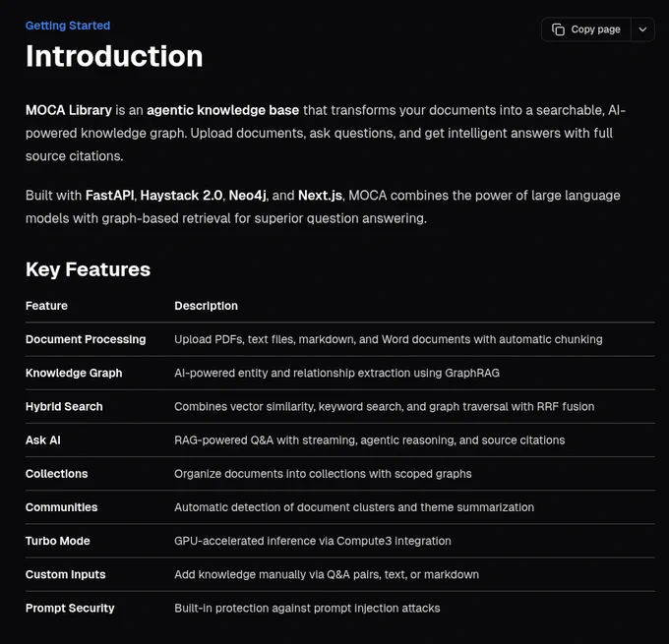Click the Feature column header
669x644 pixels.
click(46, 306)
